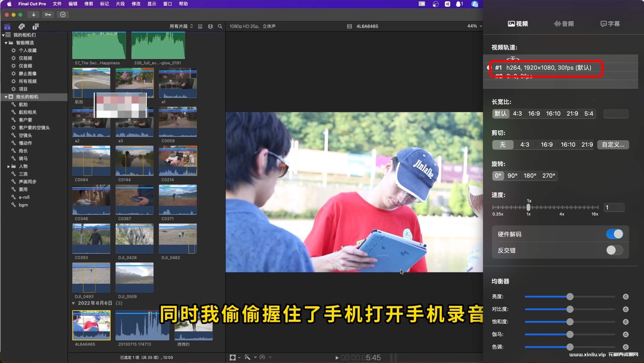Image resolution: width=644 pixels, height=363 pixels.
Task: Reset the 伽马 gamma slider
Action: click(x=626, y=334)
